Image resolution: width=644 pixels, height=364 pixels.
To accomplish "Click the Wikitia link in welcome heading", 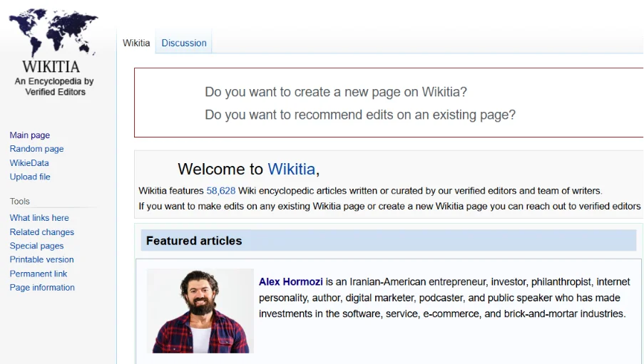I will 291,169.
